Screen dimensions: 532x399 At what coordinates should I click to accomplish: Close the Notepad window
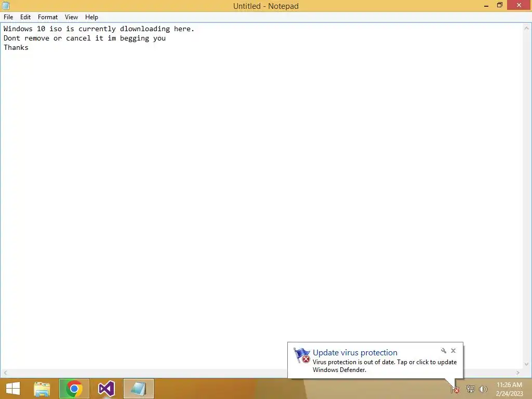pyautogui.click(x=519, y=5)
